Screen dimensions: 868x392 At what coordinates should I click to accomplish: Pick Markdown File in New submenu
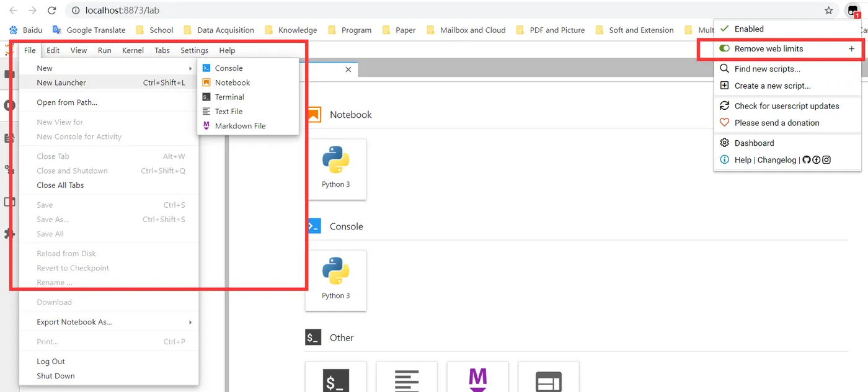tap(248, 125)
